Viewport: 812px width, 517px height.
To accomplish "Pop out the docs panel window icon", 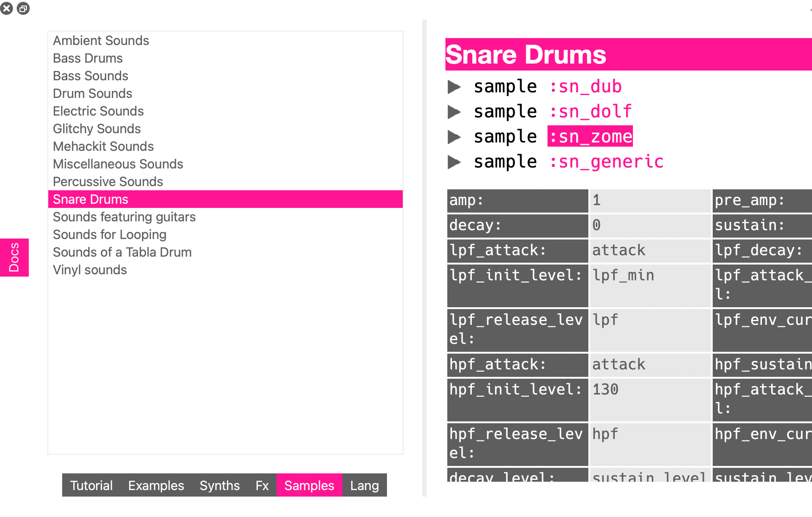I will (x=23, y=8).
